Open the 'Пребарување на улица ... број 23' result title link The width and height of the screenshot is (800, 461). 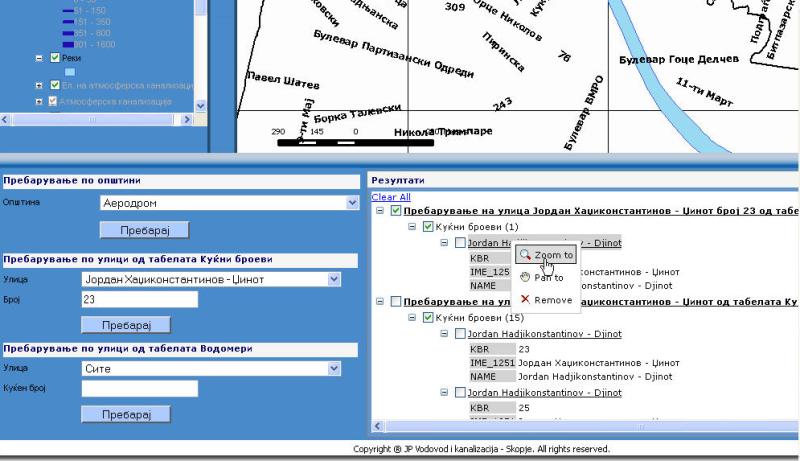point(601,211)
